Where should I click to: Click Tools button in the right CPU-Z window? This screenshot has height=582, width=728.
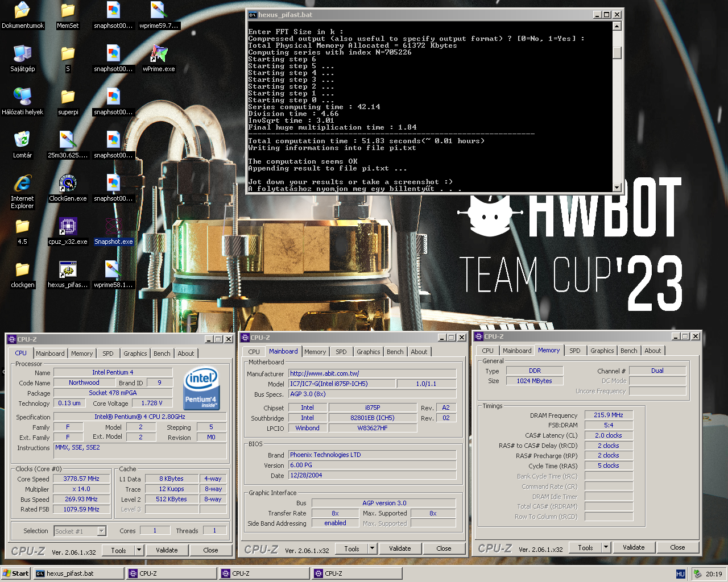click(585, 547)
